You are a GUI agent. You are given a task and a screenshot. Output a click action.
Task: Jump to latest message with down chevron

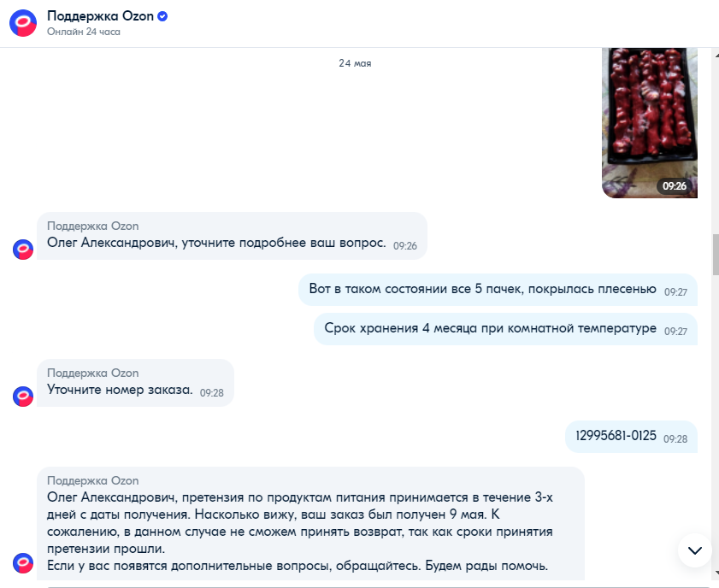(695, 550)
